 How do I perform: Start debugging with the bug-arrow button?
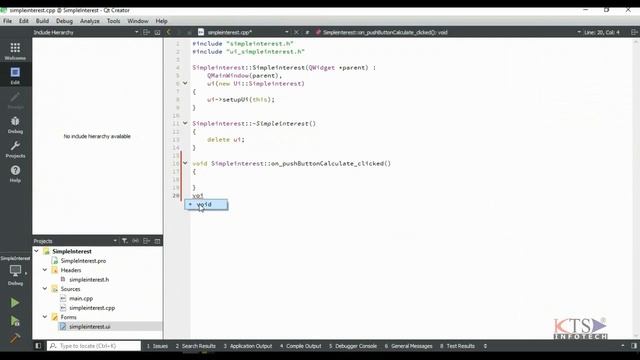click(15, 321)
